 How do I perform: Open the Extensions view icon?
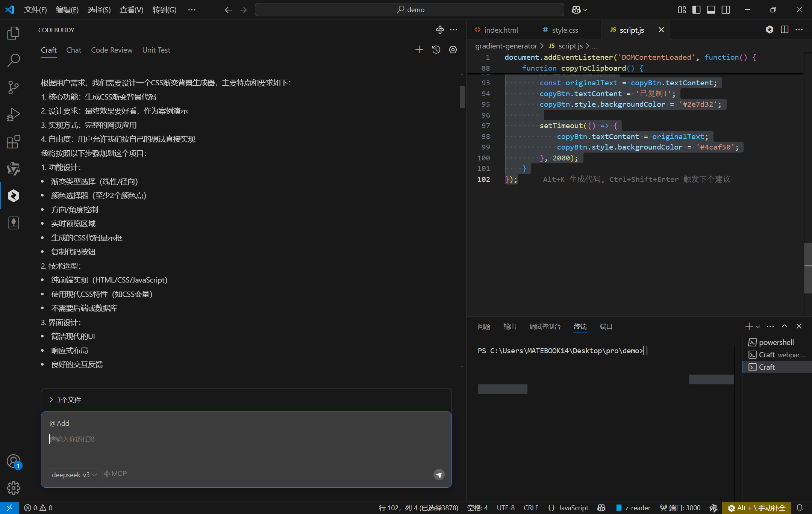coord(13,142)
